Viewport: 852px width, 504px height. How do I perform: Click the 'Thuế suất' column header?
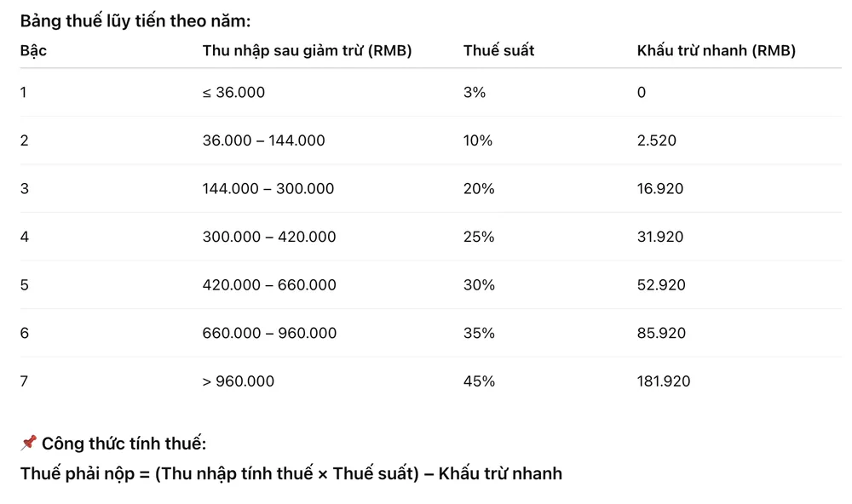pyautogui.click(x=498, y=50)
